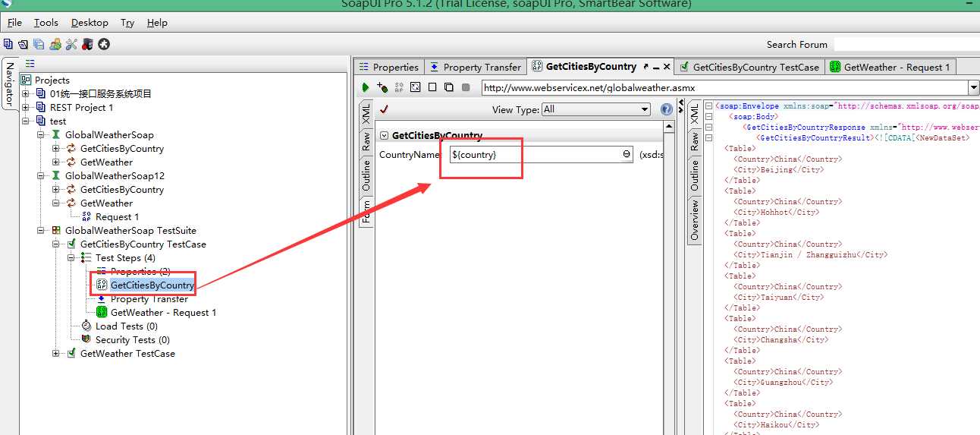Collapse the GetCitiesByCountry form section
The height and width of the screenshot is (435, 980).
pos(384,135)
